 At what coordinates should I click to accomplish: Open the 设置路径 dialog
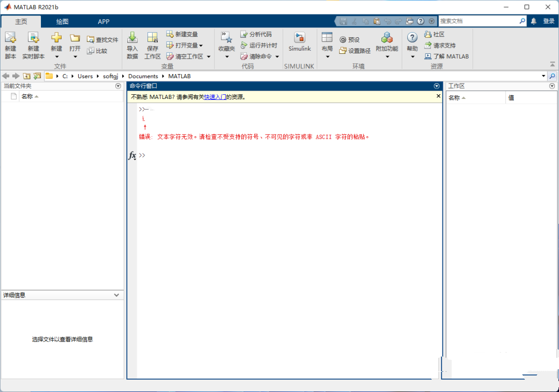[x=355, y=51]
